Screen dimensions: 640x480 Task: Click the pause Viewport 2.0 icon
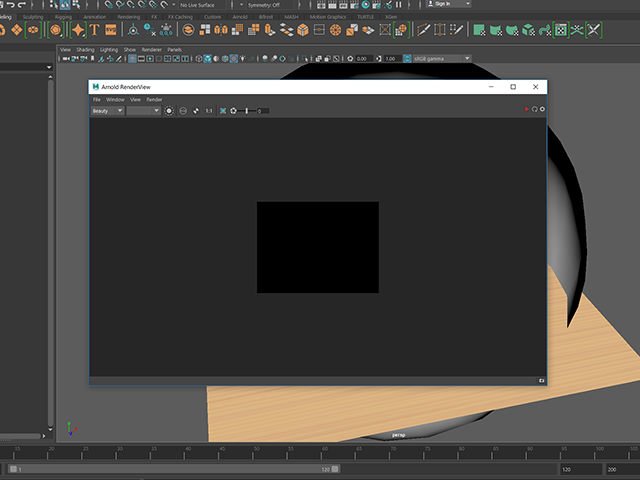pyautogui.click(x=398, y=4)
